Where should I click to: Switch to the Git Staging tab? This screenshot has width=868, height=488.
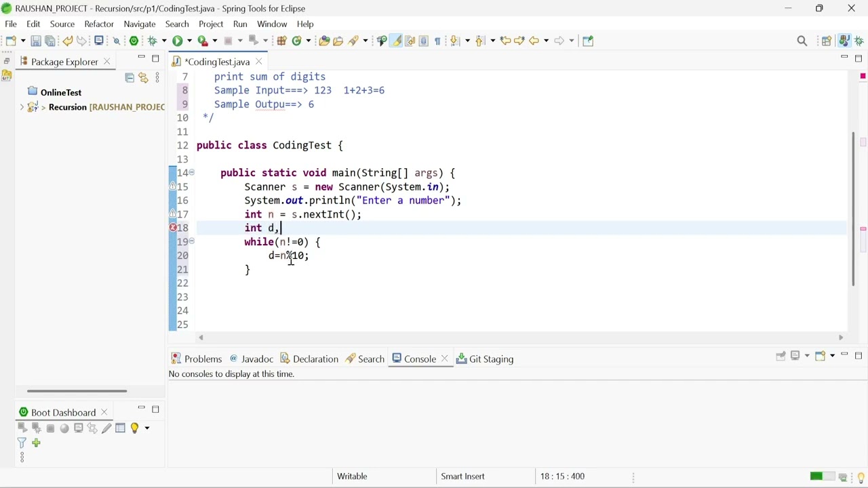pos(485,359)
